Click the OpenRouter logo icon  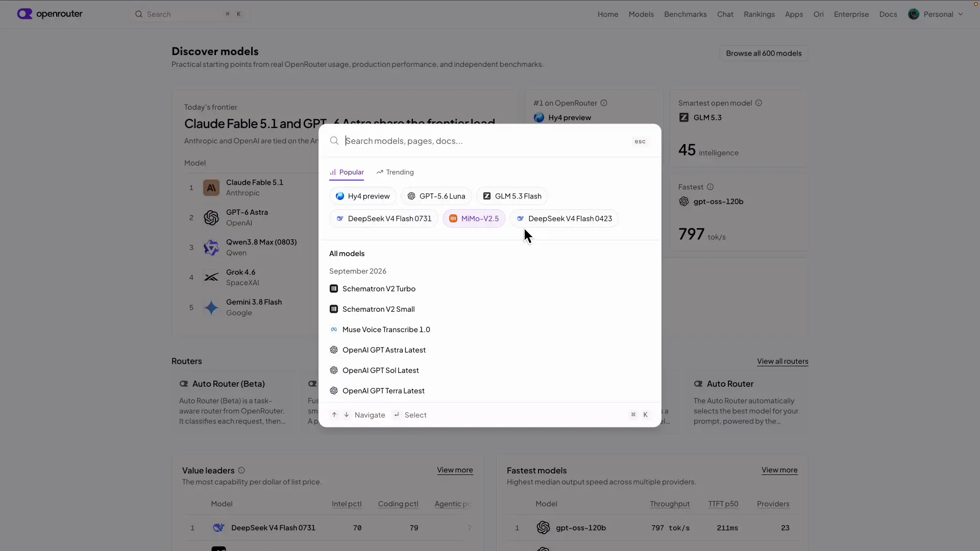point(24,14)
